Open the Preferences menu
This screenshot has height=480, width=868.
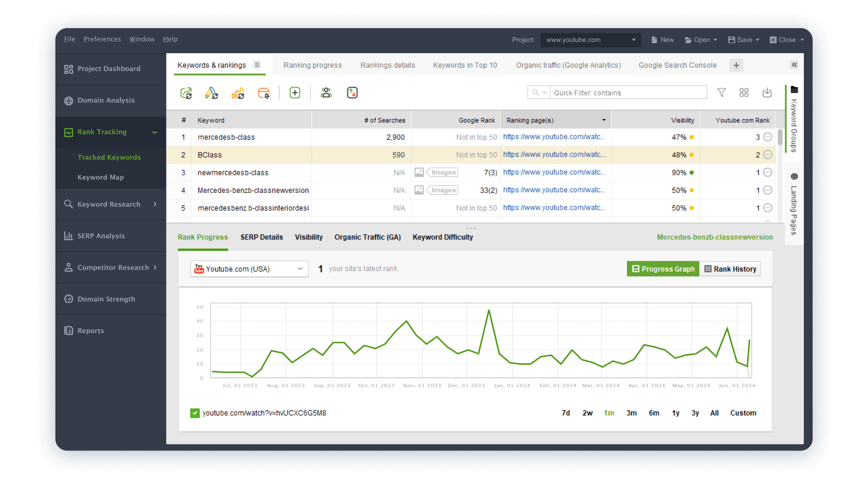(102, 39)
